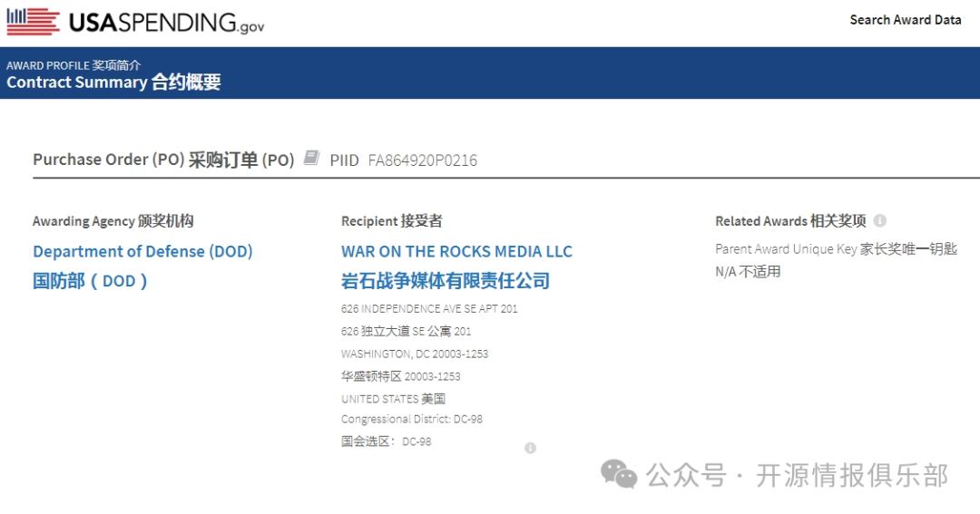Click the 626 INDEPENDENCE AVE SE address line
The width and height of the screenshot is (980, 514).
click(429, 308)
